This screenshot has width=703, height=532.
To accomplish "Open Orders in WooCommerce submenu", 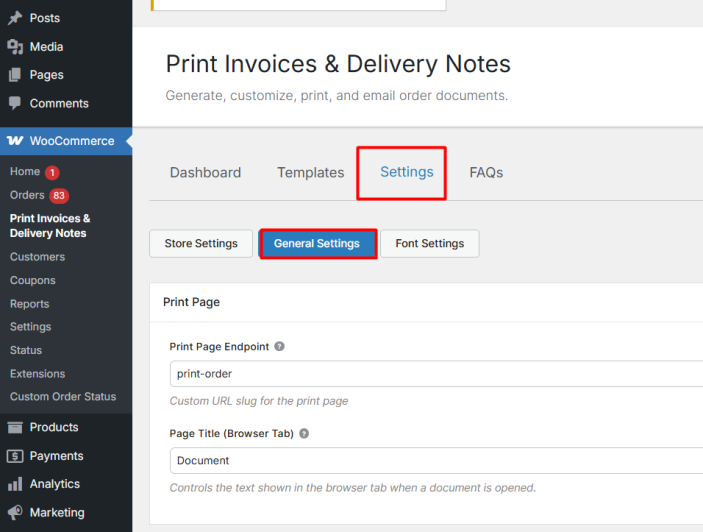I will tap(27, 195).
